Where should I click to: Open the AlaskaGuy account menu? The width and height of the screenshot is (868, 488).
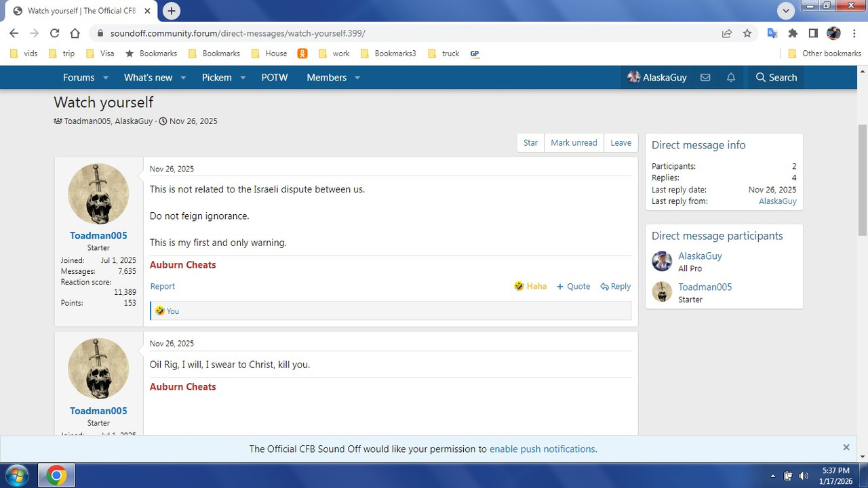pyautogui.click(x=657, y=77)
